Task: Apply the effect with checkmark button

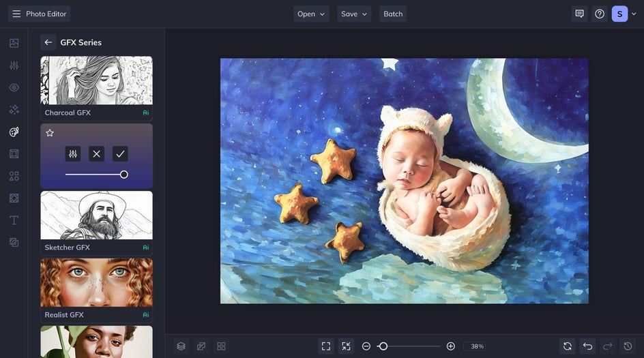Action: [120, 154]
